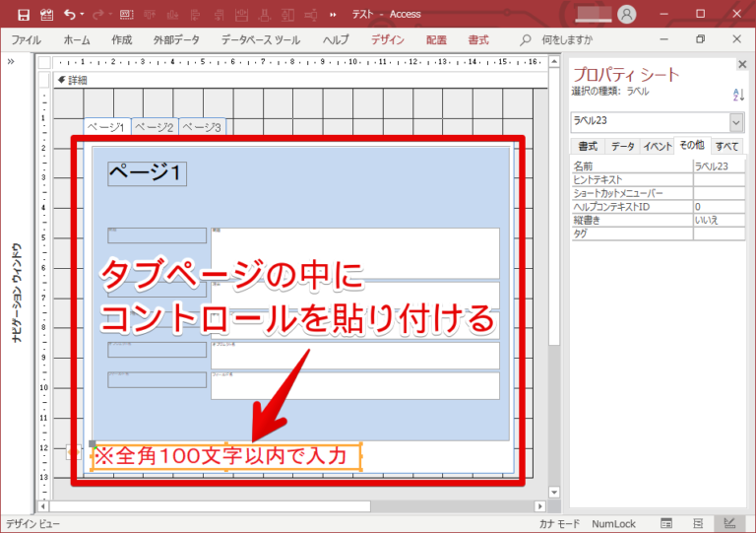Switch to the 配置 contextual tab
The image size is (756, 533).
(x=436, y=40)
